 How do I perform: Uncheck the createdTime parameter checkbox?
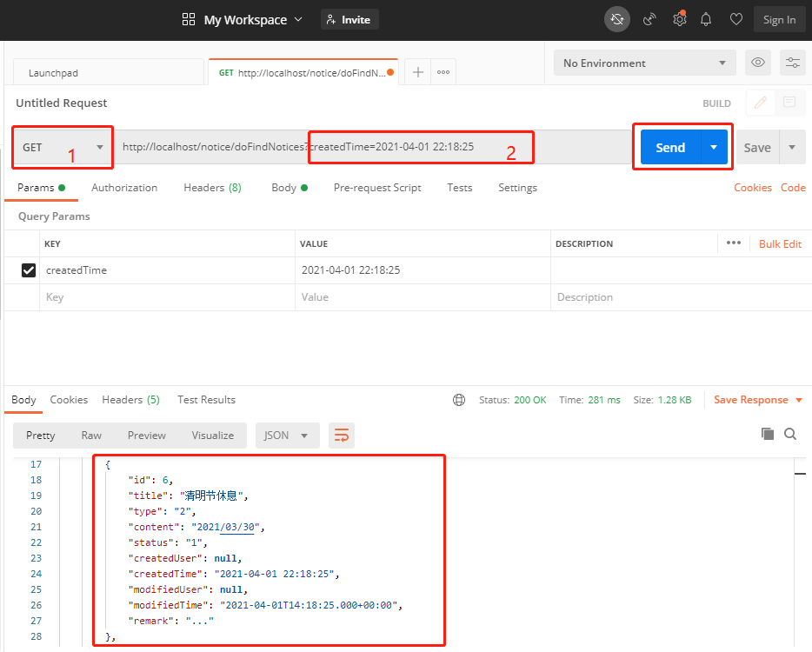[29, 270]
